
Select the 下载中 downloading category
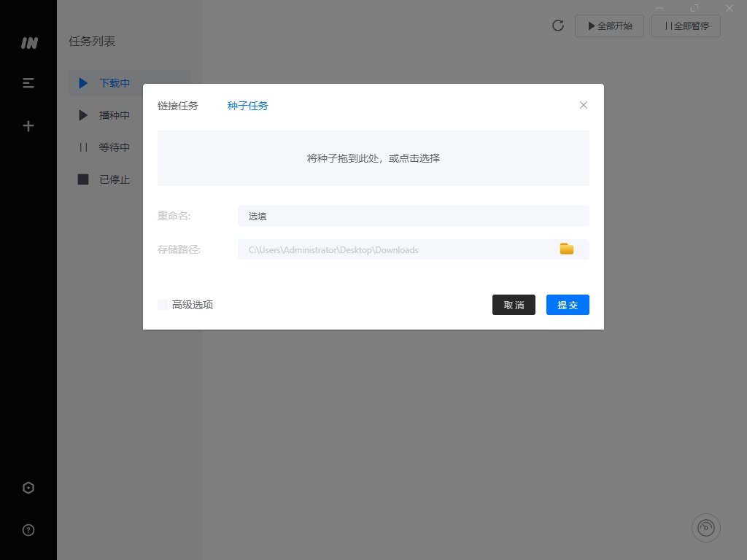click(x=114, y=83)
